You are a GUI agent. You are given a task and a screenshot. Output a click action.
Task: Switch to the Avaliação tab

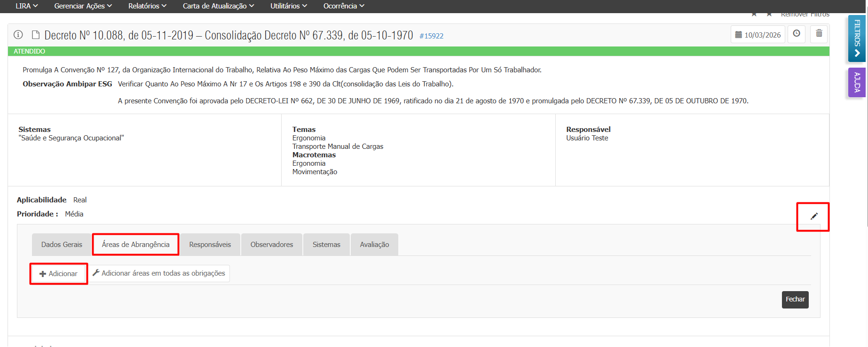(x=374, y=245)
